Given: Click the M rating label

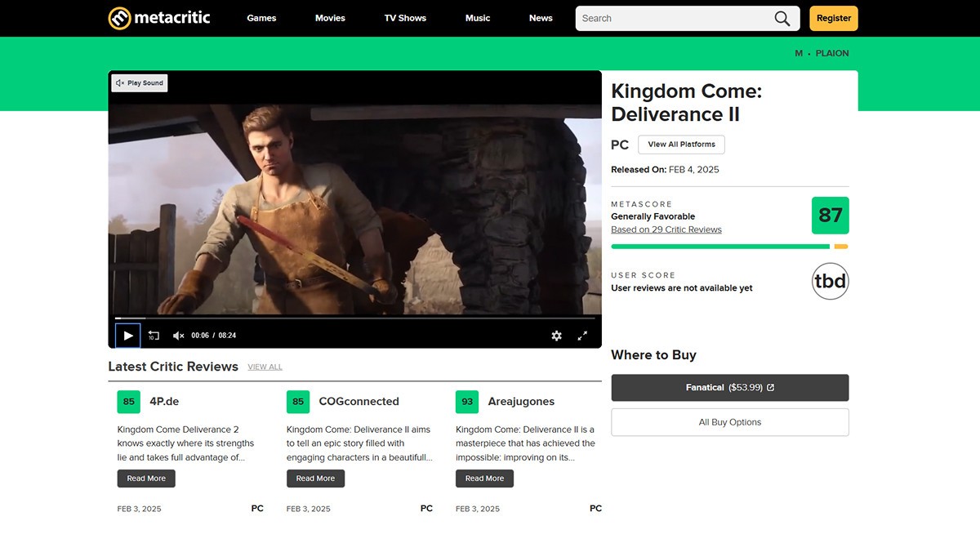Looking at the screenshot, I should tap(799, 53).
